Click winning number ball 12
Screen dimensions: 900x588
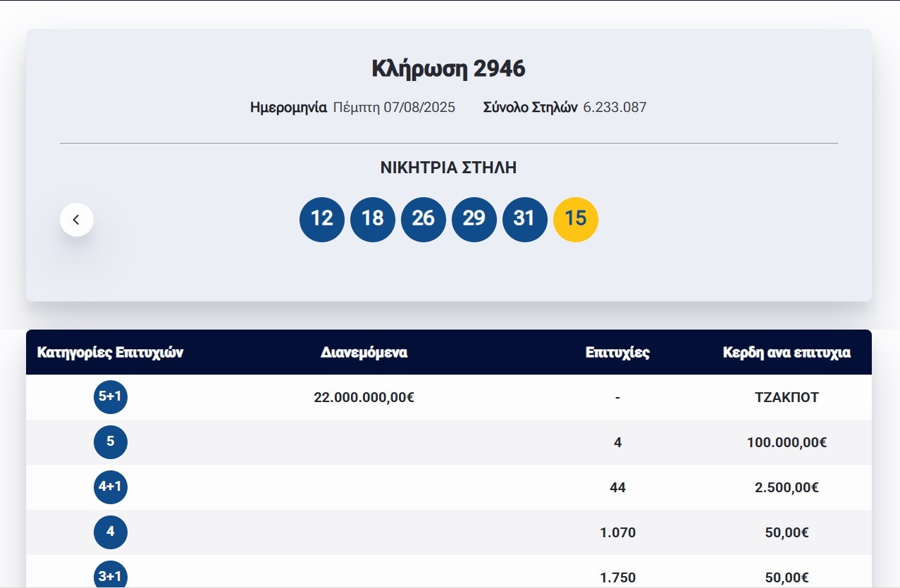[x=322, y=220]
